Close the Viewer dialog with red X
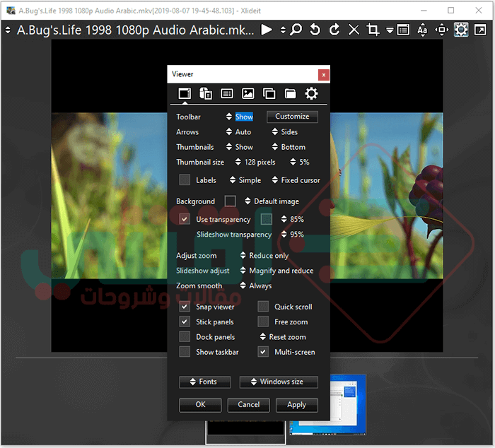 [324, 75]
